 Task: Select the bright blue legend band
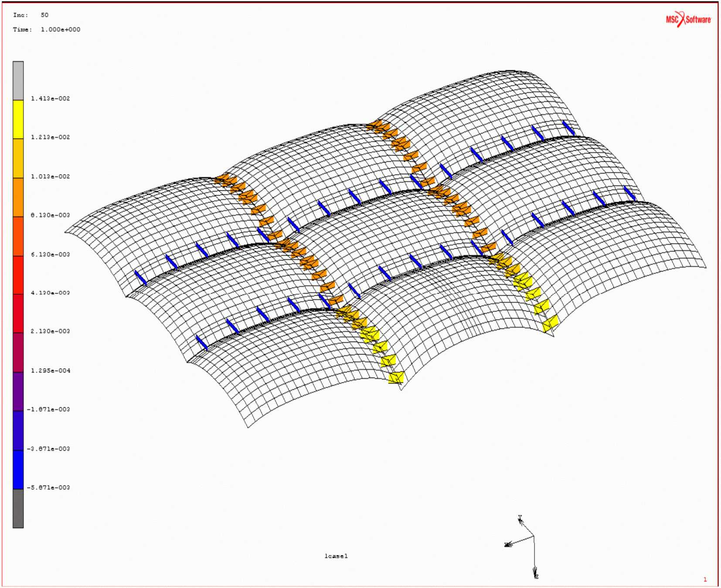click(18, 470)
